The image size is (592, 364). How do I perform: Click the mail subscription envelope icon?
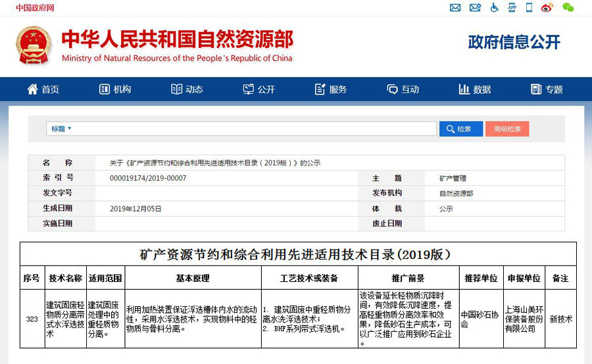click(475, 8)
